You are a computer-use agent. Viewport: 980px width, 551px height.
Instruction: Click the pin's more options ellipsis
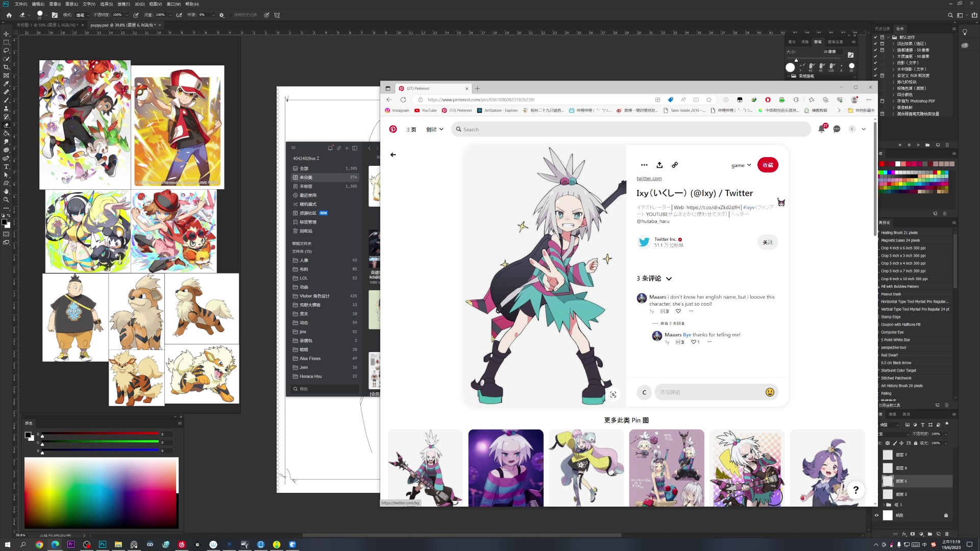[644, 165]
